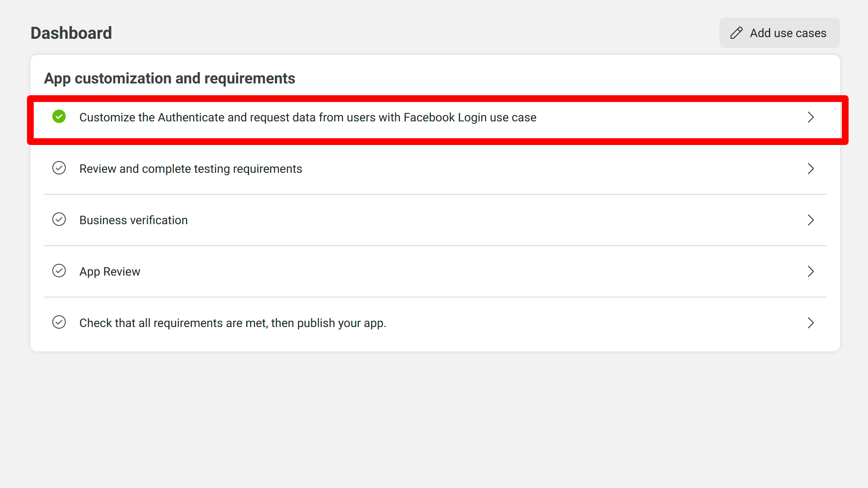The height and width of the screenshot is (488, 868).
Task: Click the check circle beside App Review
Action: tap(59, 271)
